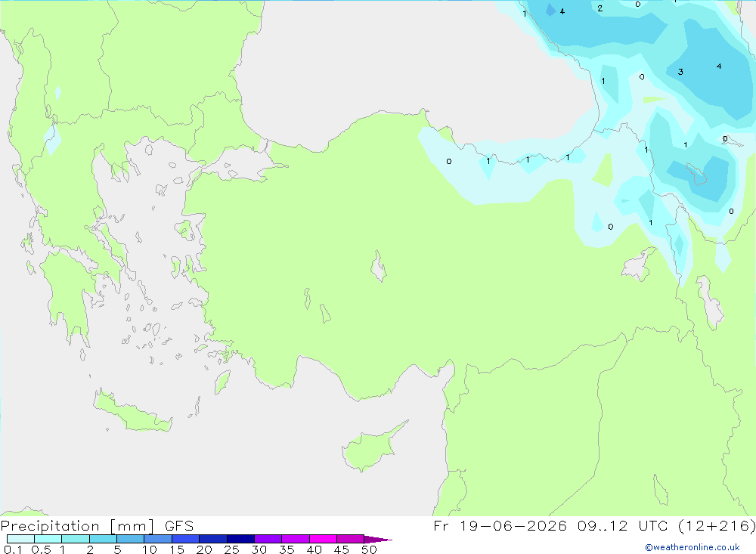Click the over-50 mm arrow tip of legend
This screenshot has height=554, width=756.
[x=378, y=539]
